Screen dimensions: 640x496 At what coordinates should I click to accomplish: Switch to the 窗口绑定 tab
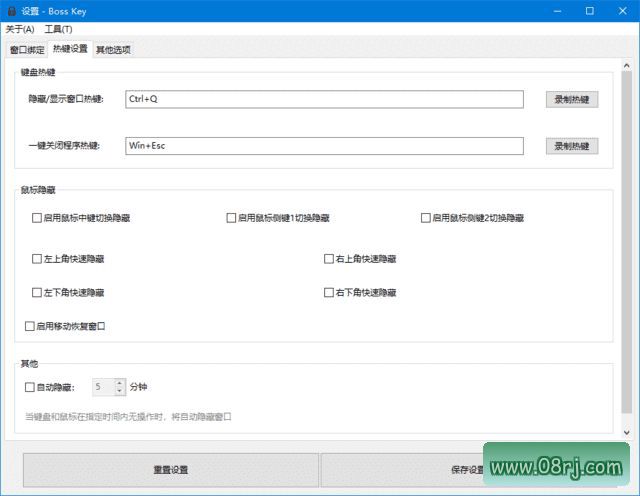coord(27,50)
